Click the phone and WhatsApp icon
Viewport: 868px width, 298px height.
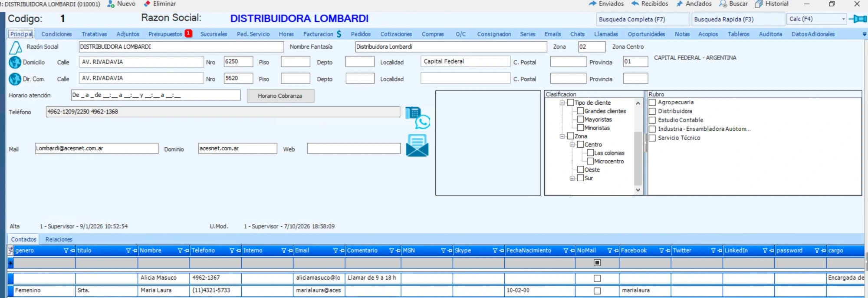point(418,118)
